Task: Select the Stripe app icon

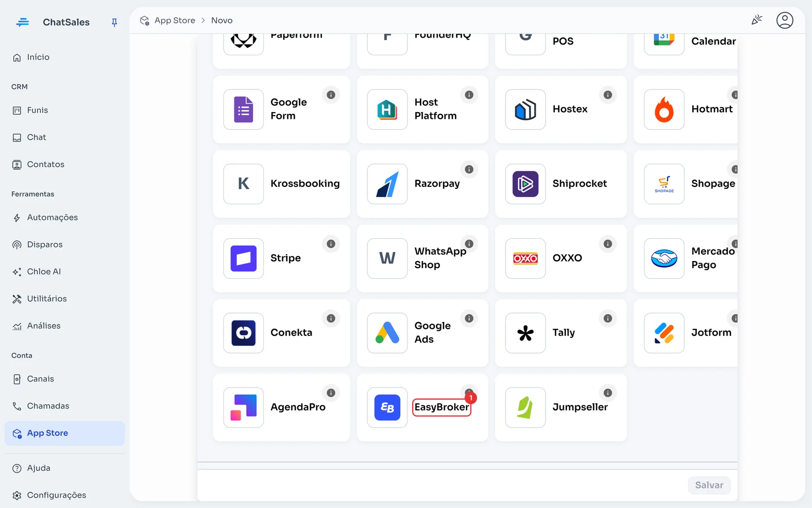Action: pyautogui.click(x=244, y=259)
